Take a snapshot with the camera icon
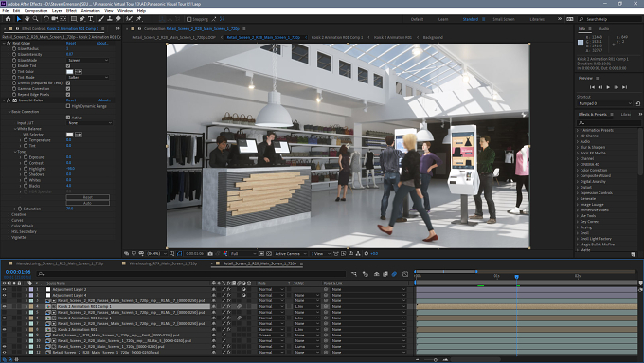Image resolution: width=644 pixels, height=363 pixels. (x=210, y=254)
